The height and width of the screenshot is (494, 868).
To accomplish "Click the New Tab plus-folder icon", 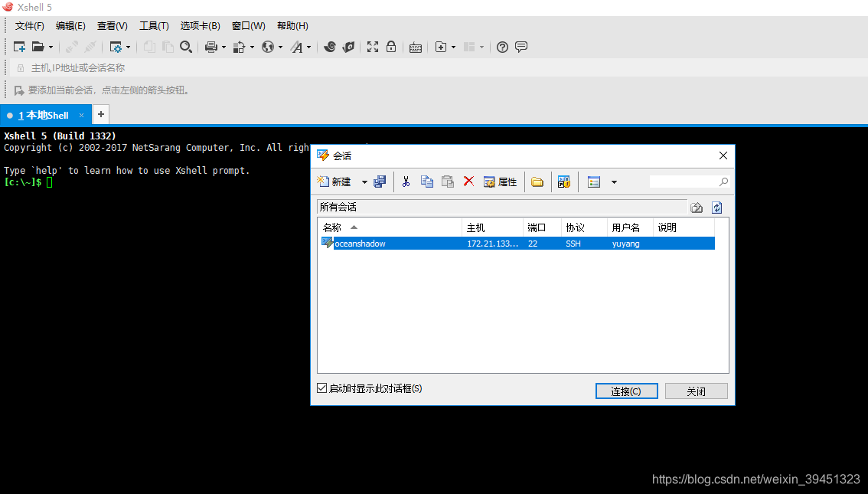I will [441, 47].
